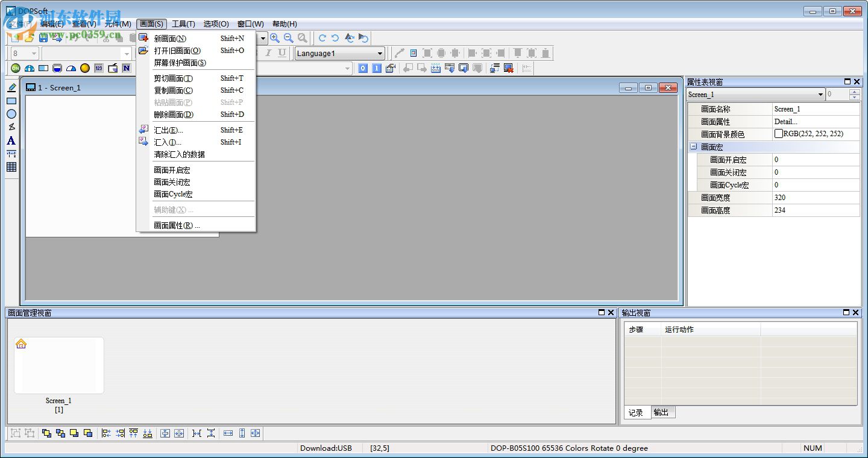Switch to the 记录 tab in output view

click(637, 413)
